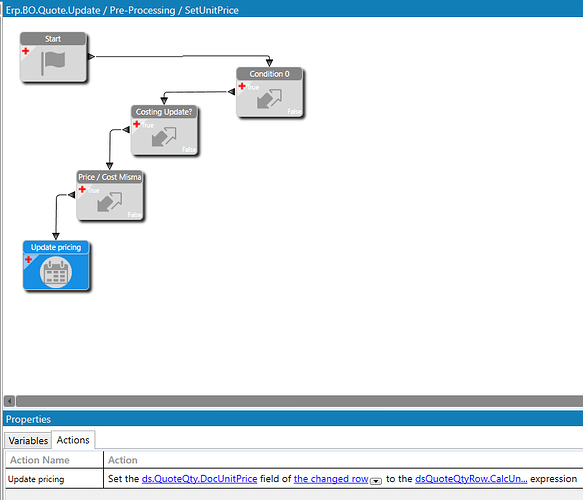Image resolution: width=583 pixels, height=500 pixels.
Task: Click red plus on Condition 0 node
Action: click(242, 86)
